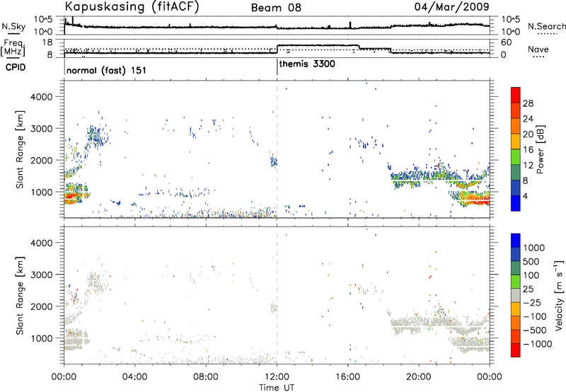Click the 'Nave' legend label
Image resolution: width=566 pixels, height=392 pixels.
coord(538,50)
